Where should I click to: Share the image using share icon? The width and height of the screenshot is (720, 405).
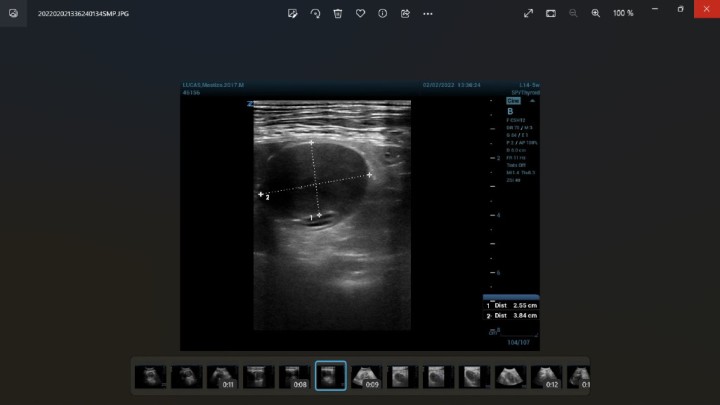pos(405,13)
